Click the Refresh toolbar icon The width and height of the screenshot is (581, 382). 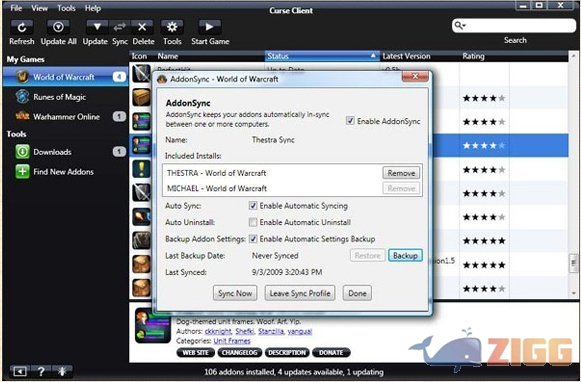(x=21, y=27)
